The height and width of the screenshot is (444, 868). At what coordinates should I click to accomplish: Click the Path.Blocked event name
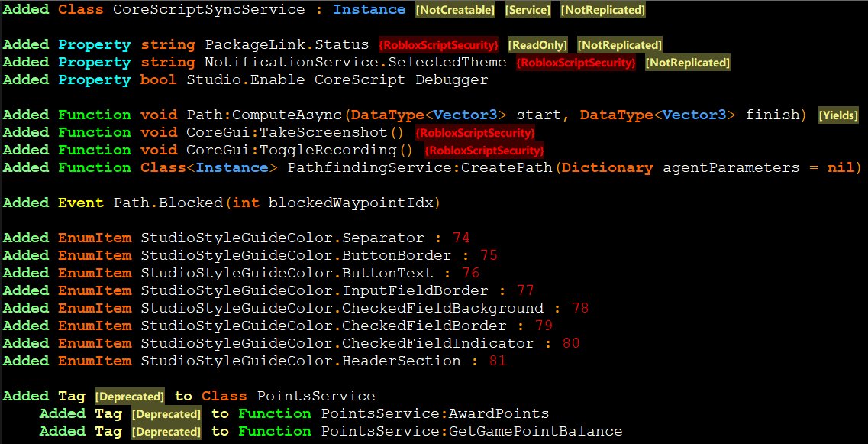coord(168,203)
